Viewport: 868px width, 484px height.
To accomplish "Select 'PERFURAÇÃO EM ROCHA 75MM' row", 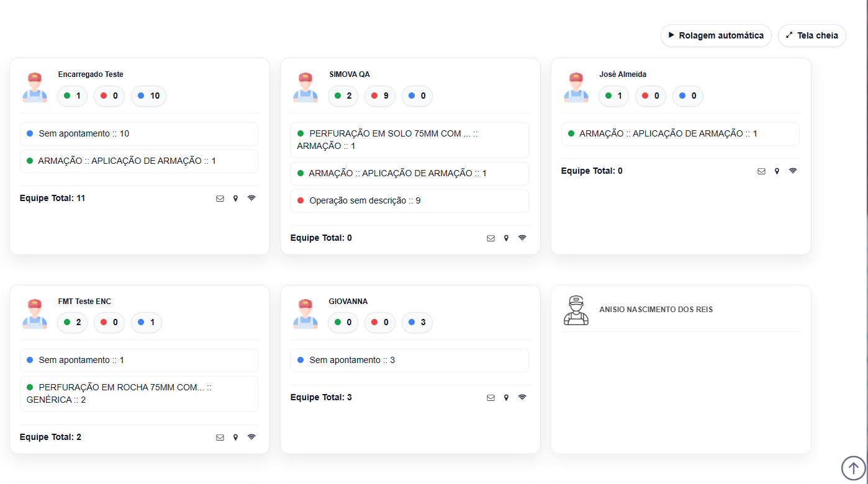I will 139,393.
